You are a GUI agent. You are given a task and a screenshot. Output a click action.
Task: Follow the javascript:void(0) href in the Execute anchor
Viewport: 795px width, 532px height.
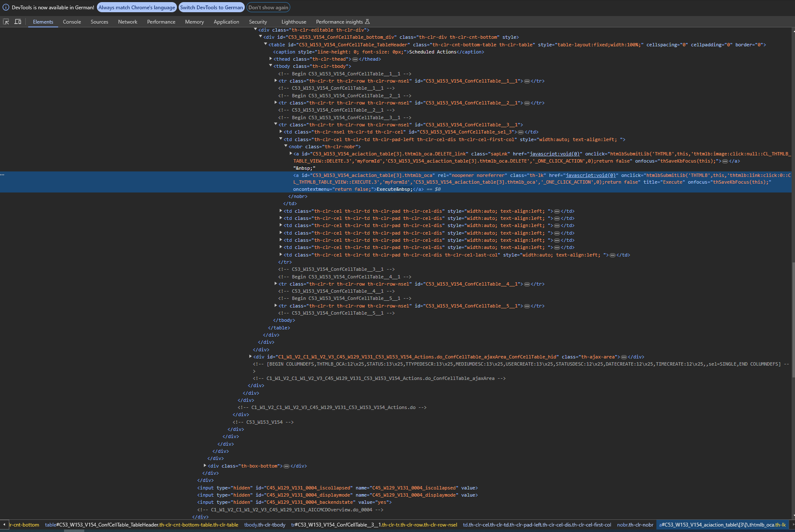tap(590, 175)
